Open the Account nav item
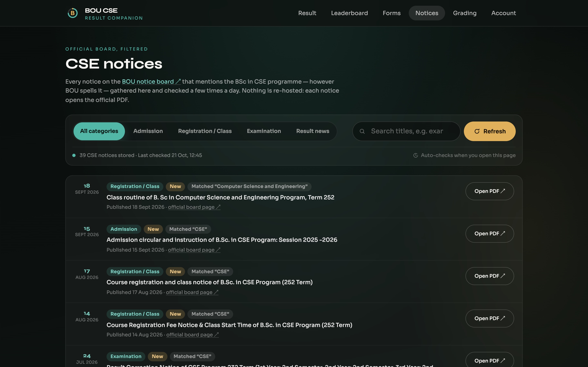588x367 pixels. click(503, 13)
